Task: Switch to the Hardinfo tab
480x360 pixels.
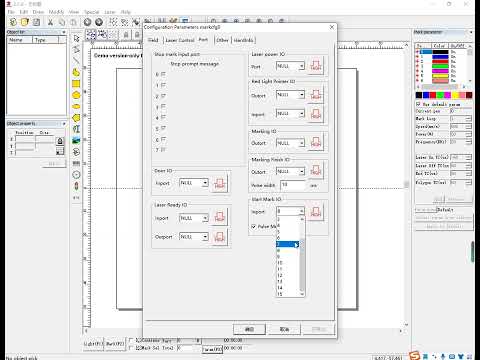Action: (243, 40)
